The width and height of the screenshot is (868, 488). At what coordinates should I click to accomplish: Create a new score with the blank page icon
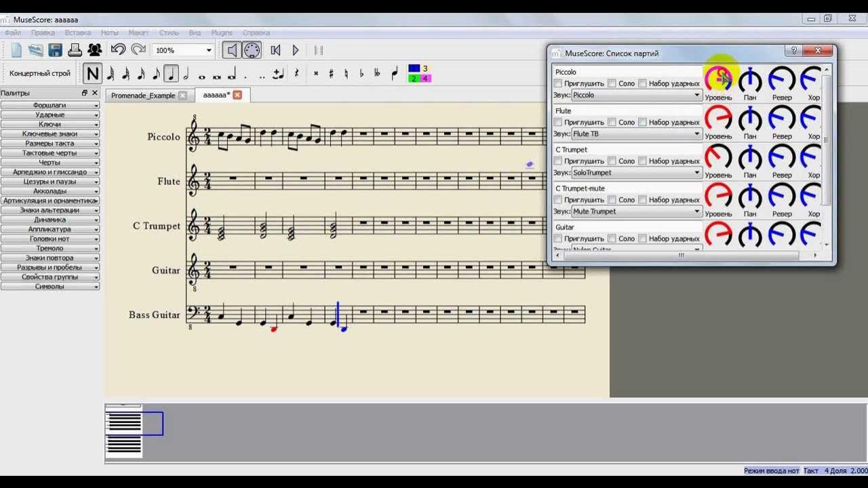click(17, 50)
